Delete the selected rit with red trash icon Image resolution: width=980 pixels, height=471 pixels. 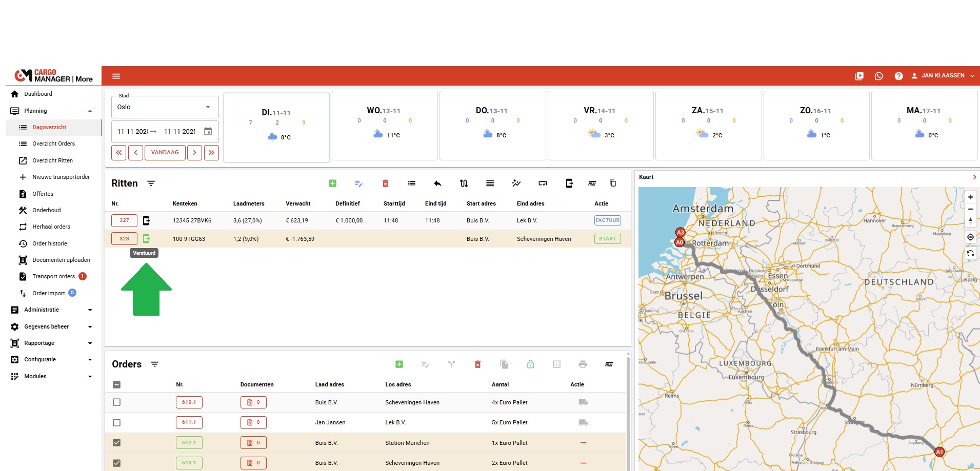(x=385, y=183)
